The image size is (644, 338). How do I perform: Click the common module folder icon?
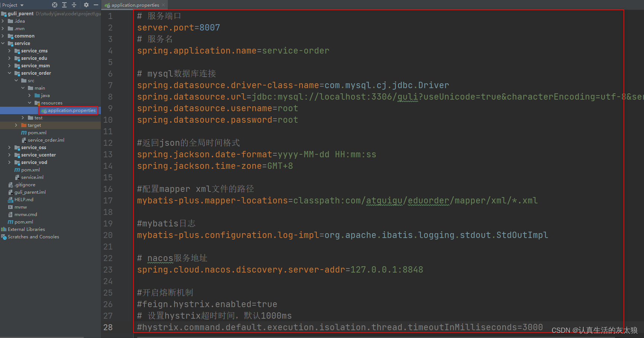pos(10,36)
